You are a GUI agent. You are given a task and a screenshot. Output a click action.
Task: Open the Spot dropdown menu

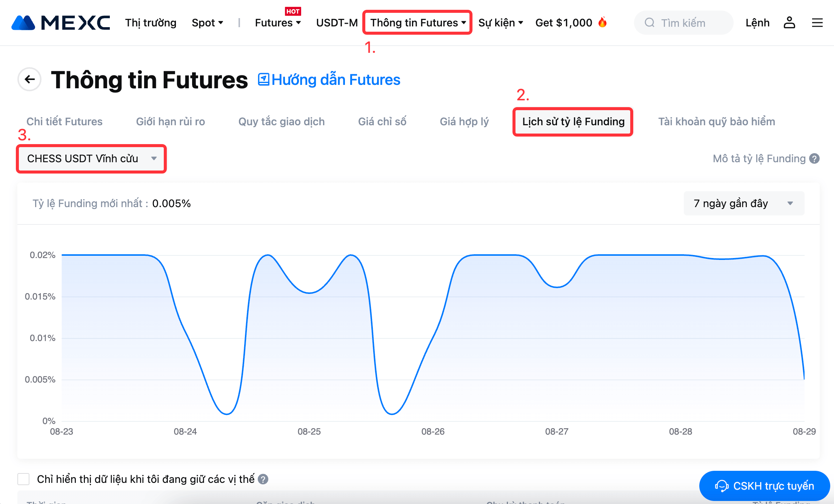(207, 23)
